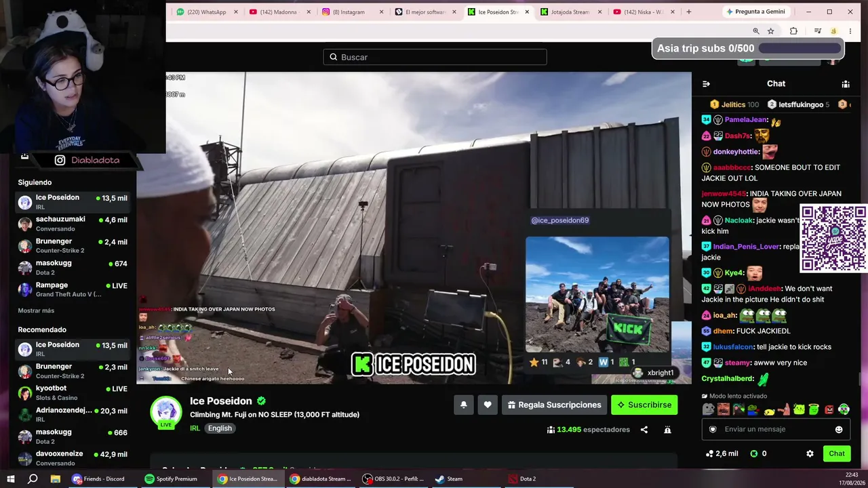This screenshot has width=868, height=488.
Task: Switch to OBS 30.0.2 on taskbar
Action: coord(393,479)
